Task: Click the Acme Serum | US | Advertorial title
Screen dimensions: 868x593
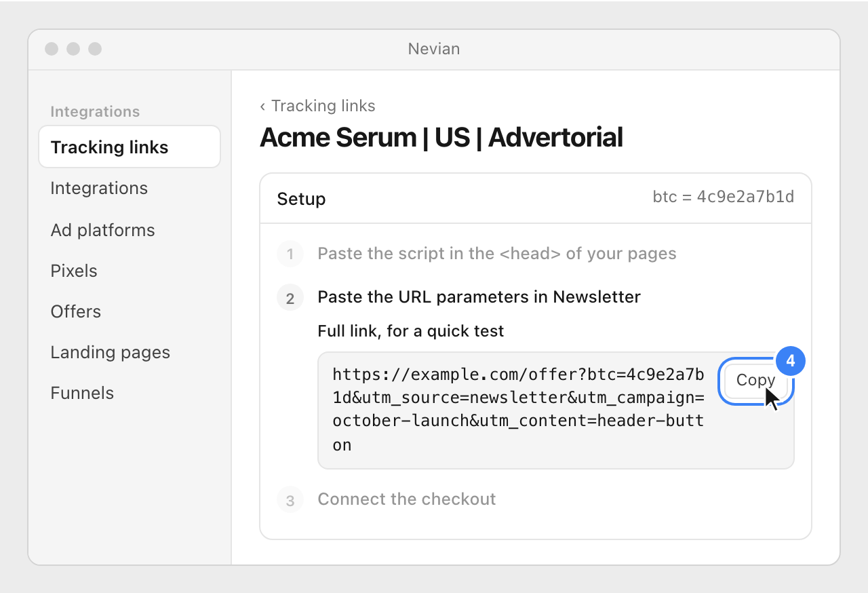Action: pyautogui.click(x=441, y=138)
